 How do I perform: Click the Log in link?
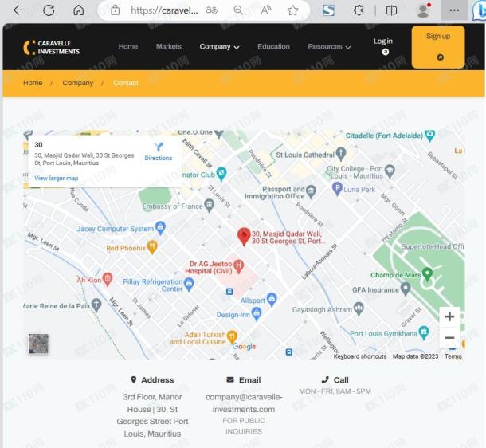pyautogui.click(x=383, y=46)
